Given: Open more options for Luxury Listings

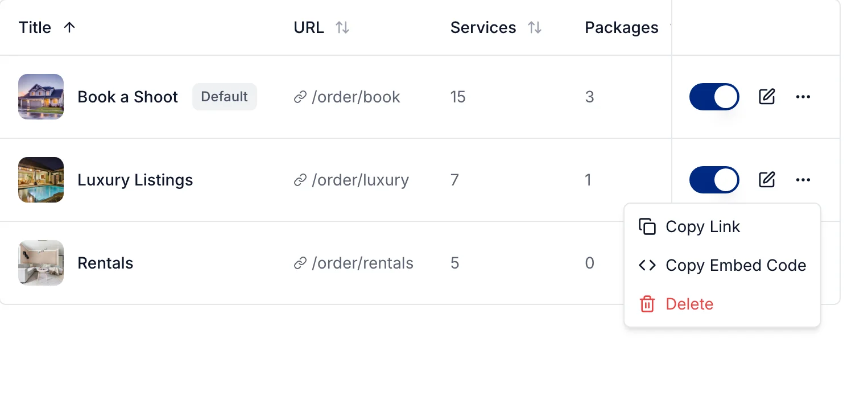Looking at the screenshot, I should pyautogui.click(x=803, y=180).
